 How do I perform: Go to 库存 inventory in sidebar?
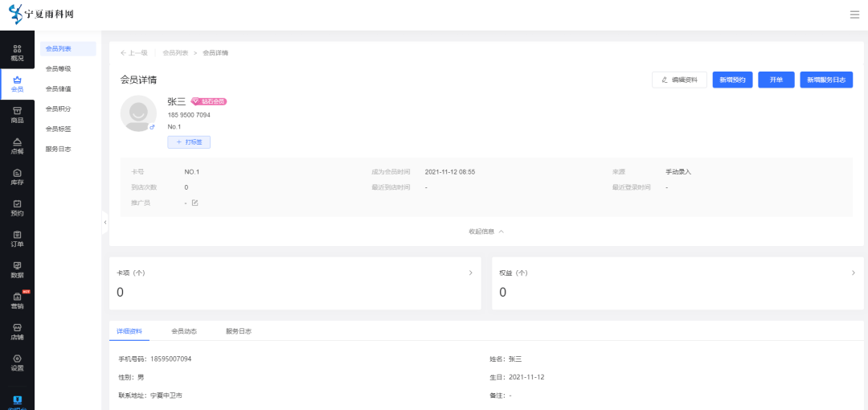pyautogui.click(x=17, y=177)
